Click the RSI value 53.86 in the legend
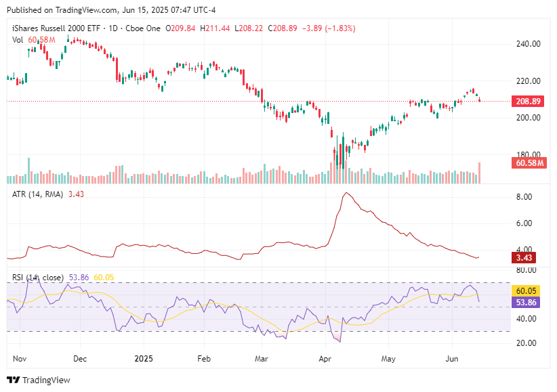This screenshot has height=392, width=557. click(x=79, y=278)
